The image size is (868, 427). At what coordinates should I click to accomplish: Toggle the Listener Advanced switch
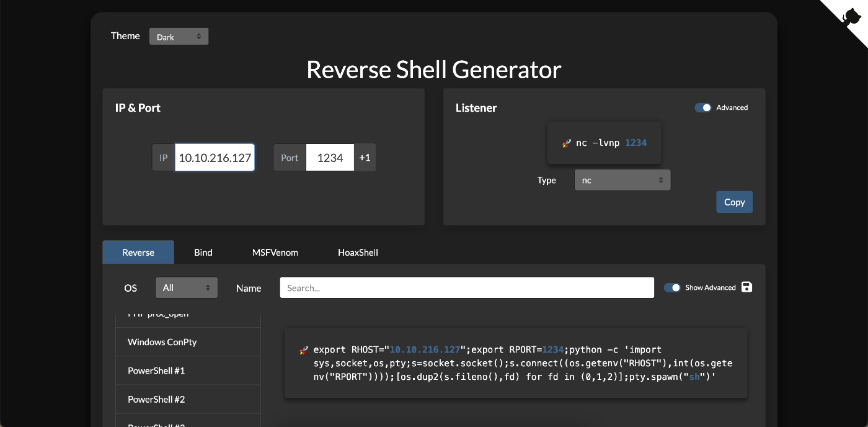(x=703, y=107)
